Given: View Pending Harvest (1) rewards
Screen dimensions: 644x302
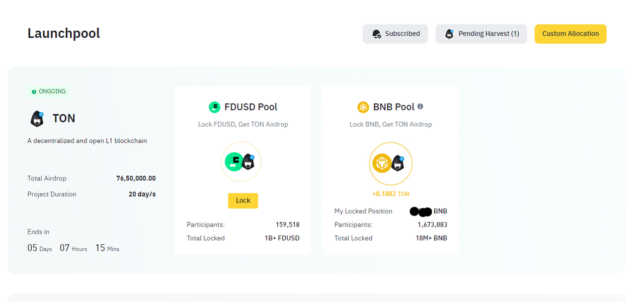Looking at the screenshot, I should (481, 34).
